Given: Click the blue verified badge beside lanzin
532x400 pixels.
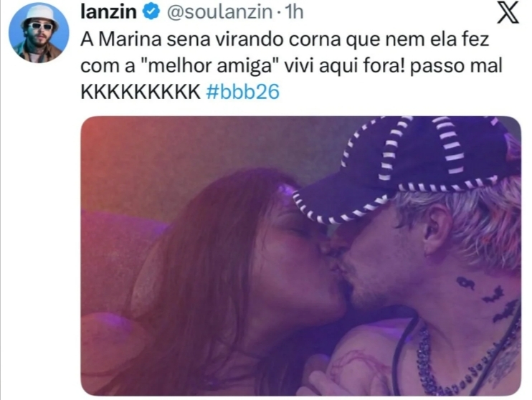Looking at the screenshot, I should (151, 12).
